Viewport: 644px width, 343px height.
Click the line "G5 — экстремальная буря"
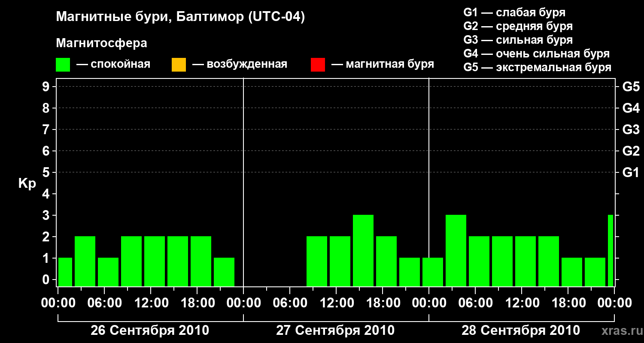pyautogui.click(x=538, y=67)
